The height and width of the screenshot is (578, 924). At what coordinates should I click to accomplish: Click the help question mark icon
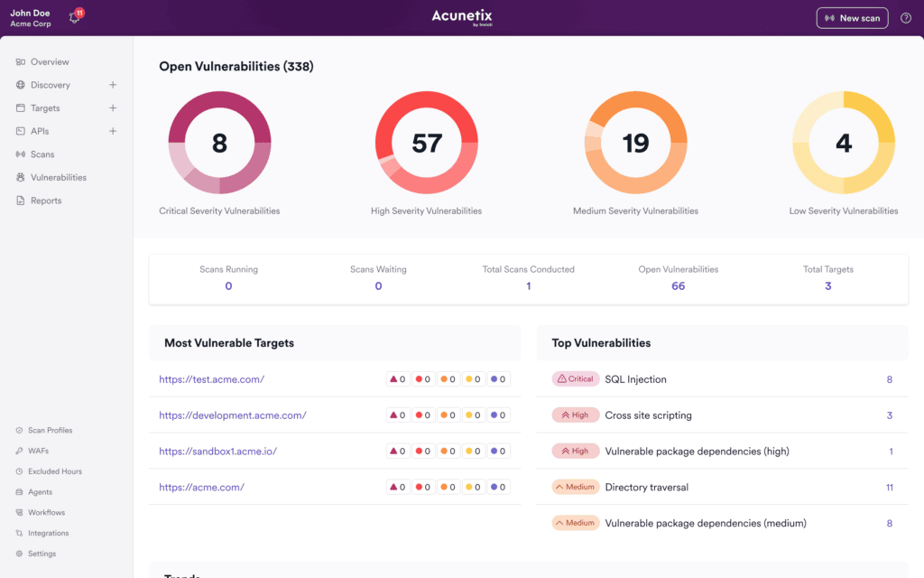tap(906, 18)
